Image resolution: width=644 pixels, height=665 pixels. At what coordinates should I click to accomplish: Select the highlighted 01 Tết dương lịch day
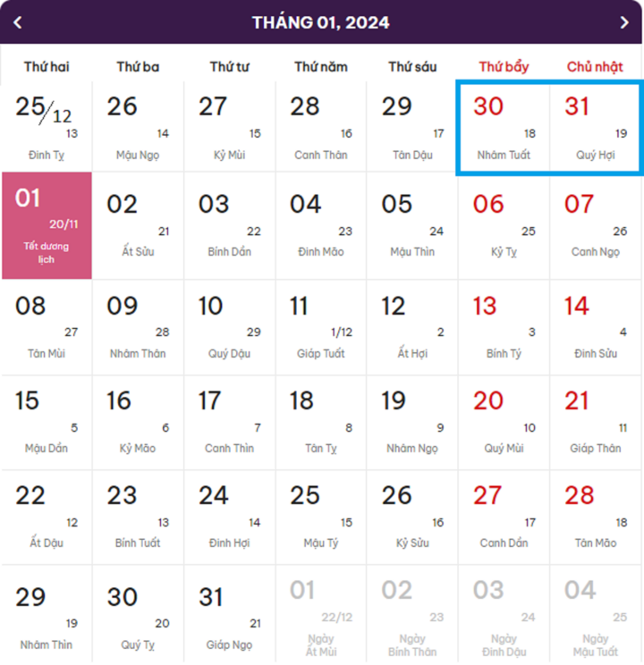point(47,225)
